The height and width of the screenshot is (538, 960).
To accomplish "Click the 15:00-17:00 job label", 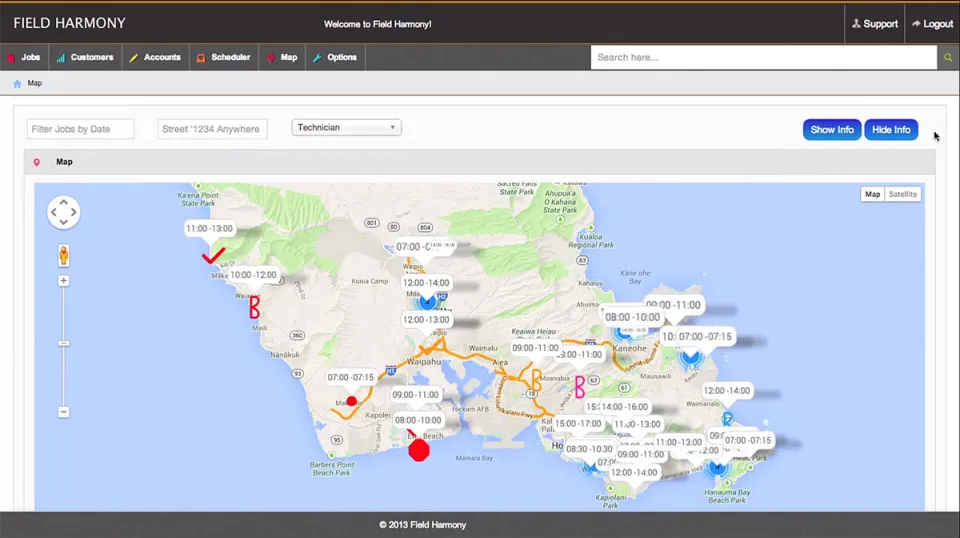I will click(x=578, y=424).
